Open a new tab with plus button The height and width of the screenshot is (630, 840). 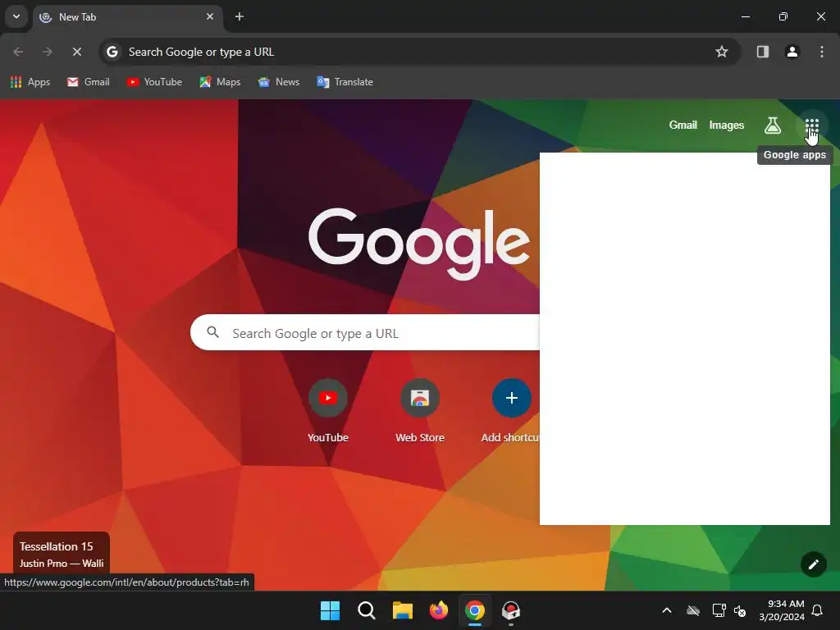click(x=240, y=16)
